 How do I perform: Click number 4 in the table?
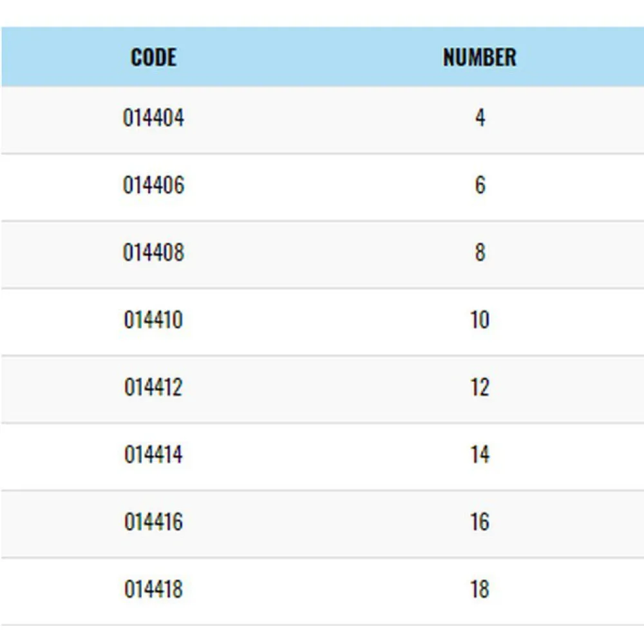point(480,118)
